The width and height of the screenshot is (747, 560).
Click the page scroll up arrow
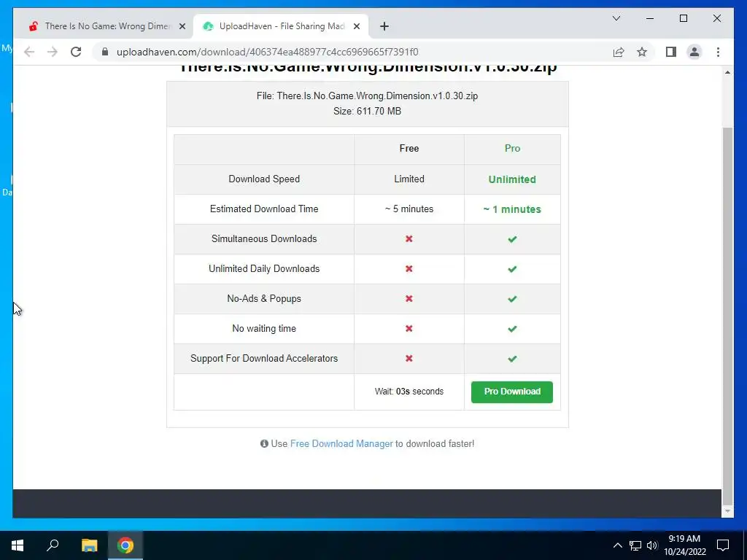point(727,72)
